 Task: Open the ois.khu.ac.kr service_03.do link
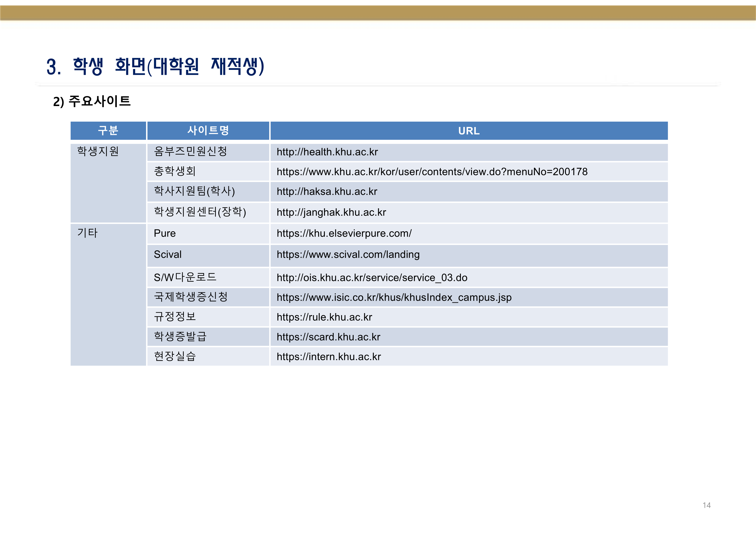click(372, 277)
